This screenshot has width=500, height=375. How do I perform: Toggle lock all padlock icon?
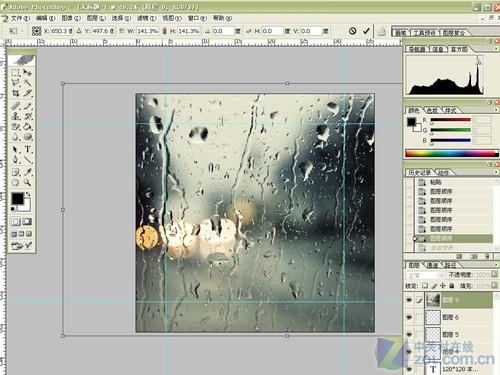(x=451, y=286)
